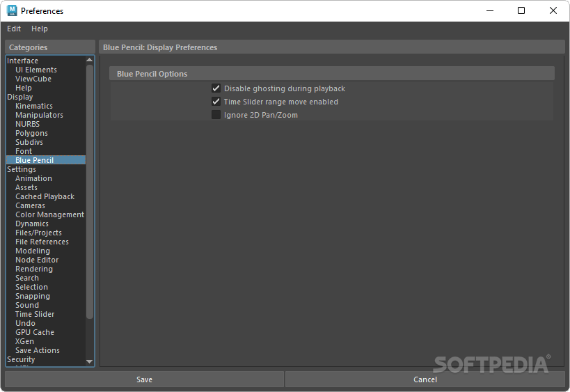Open the Edit menu

click(14, 29)
